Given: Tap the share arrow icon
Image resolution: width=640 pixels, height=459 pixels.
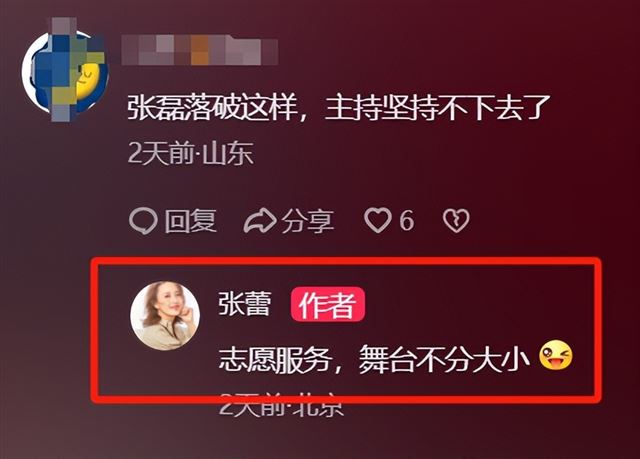Looking at the screenshot, I should tap(260, 221).
